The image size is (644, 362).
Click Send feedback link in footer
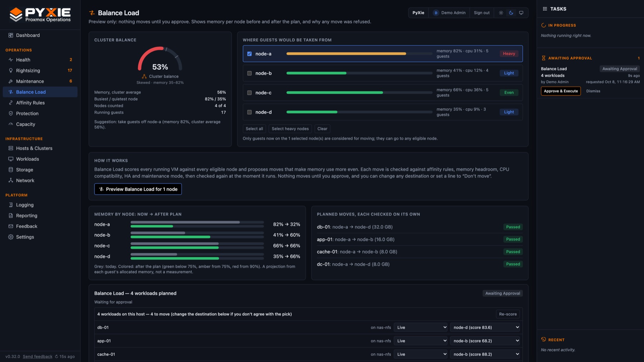[38, 357]
